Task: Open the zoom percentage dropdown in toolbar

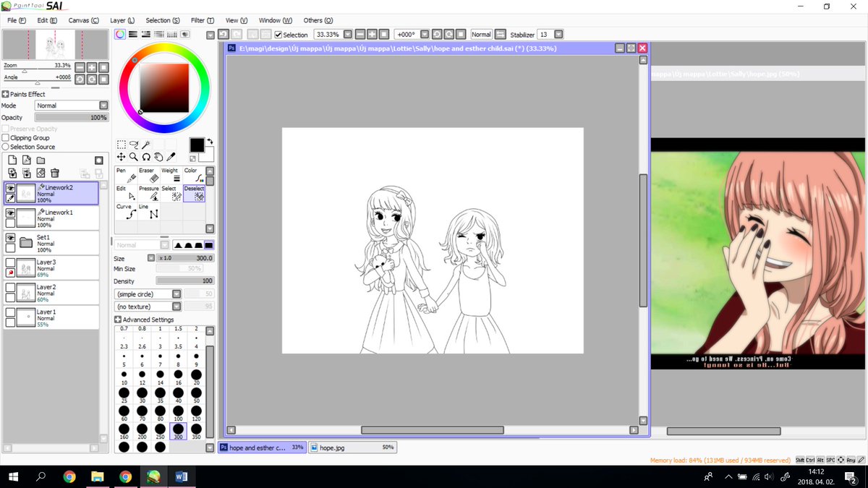Action: (348, 34)
